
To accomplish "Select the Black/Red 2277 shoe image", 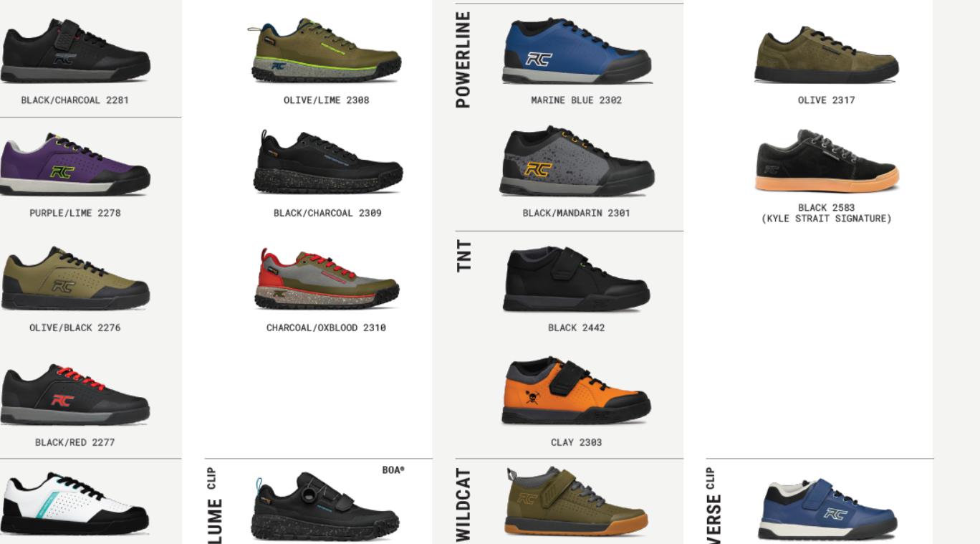I will click(x=75, y=394).
